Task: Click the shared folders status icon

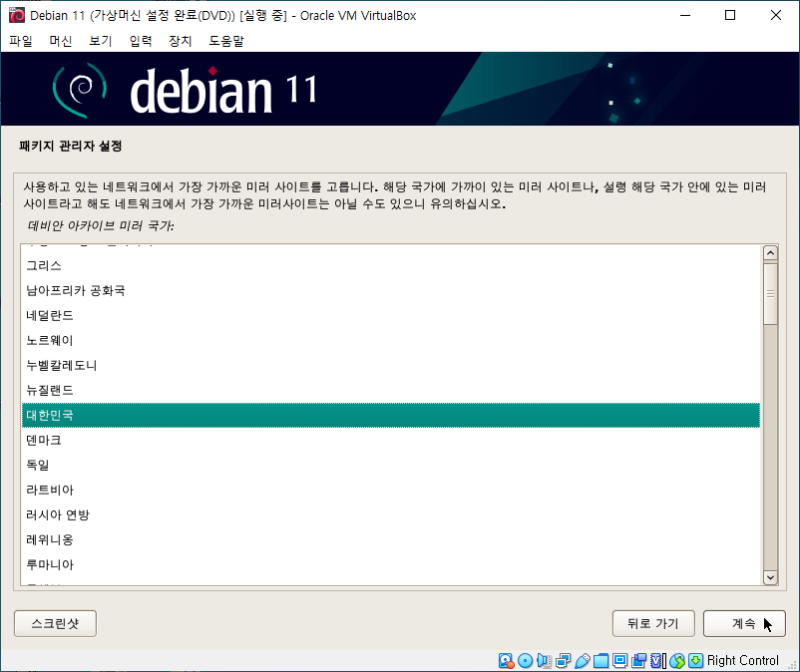Action: pos(601,661)
